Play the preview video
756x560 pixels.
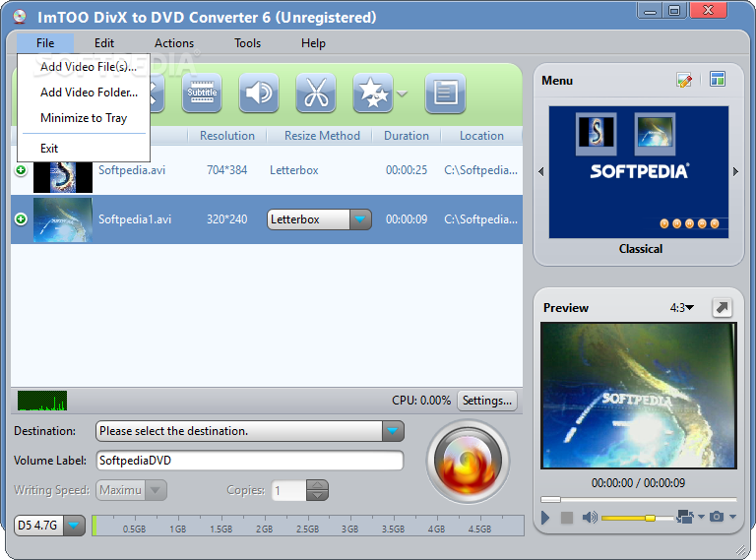[545, 518]
